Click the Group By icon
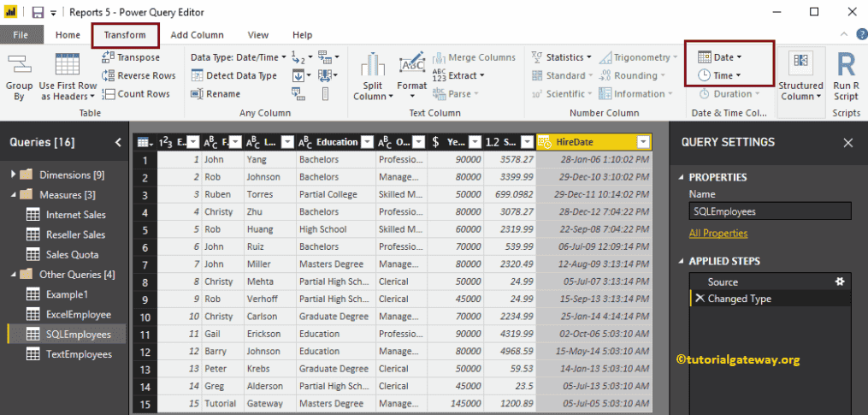Screen dimensions: 868x415 click(x=19, y=68)
